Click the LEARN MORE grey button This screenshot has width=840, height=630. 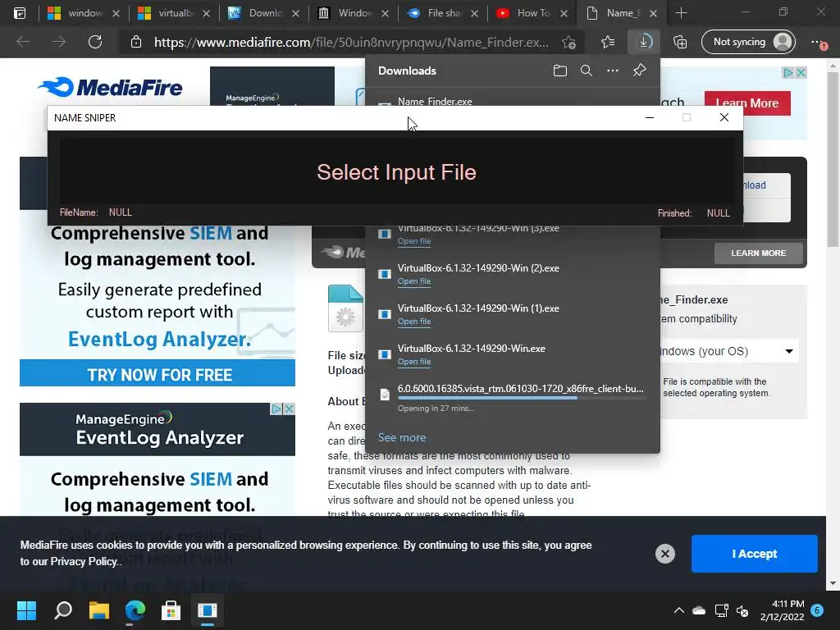pos(759,253)
